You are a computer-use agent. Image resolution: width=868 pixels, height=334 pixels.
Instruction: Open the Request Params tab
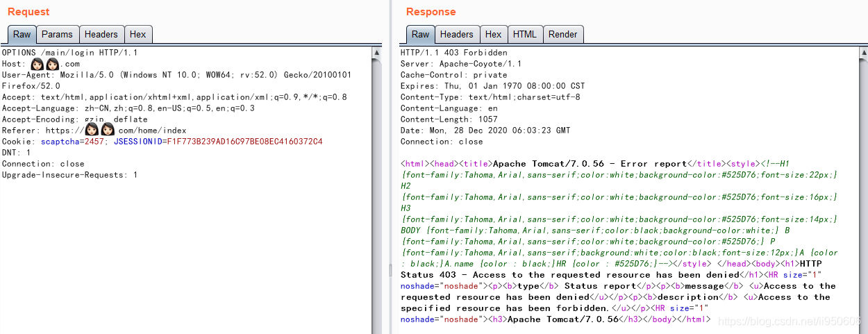click(57, 34)
